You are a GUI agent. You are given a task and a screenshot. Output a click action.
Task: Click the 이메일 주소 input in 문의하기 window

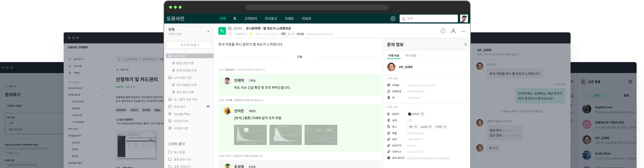pos(34,153)
